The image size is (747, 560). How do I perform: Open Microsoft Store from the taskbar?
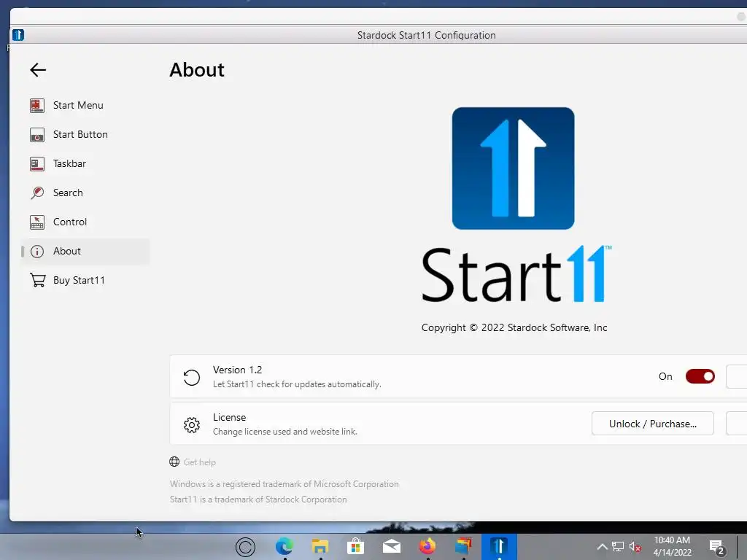[x=355, y=546]
